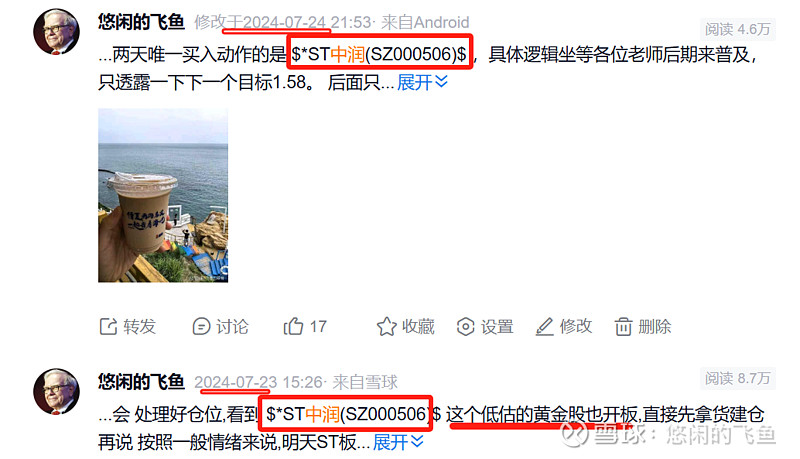Viewport: 800px width, 459px height.
Task: Expand first post via 展开 link
Action: (422, 82)
